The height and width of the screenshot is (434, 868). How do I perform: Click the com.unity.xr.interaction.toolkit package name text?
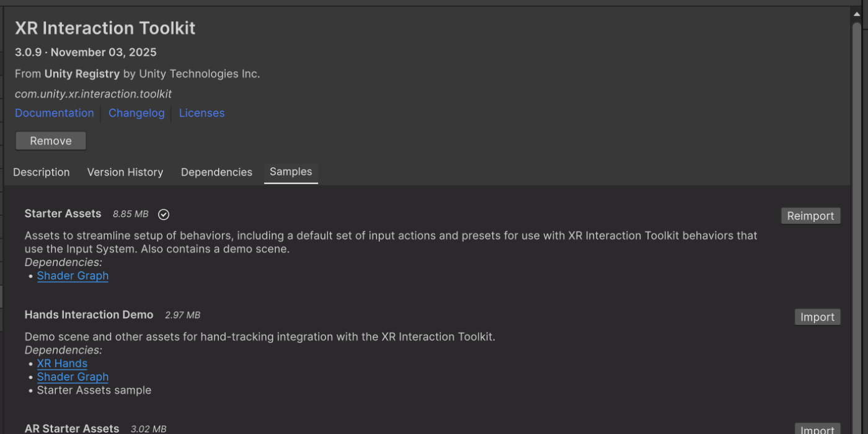click(93, 94)
